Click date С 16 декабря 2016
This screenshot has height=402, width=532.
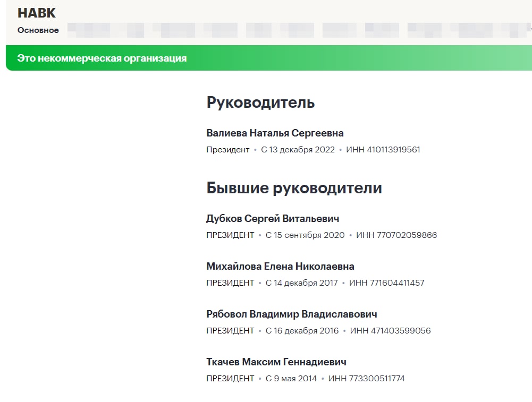coord(302,330)
